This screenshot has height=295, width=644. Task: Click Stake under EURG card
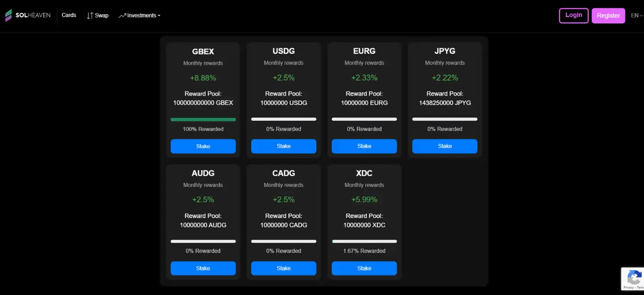[364, 146]
